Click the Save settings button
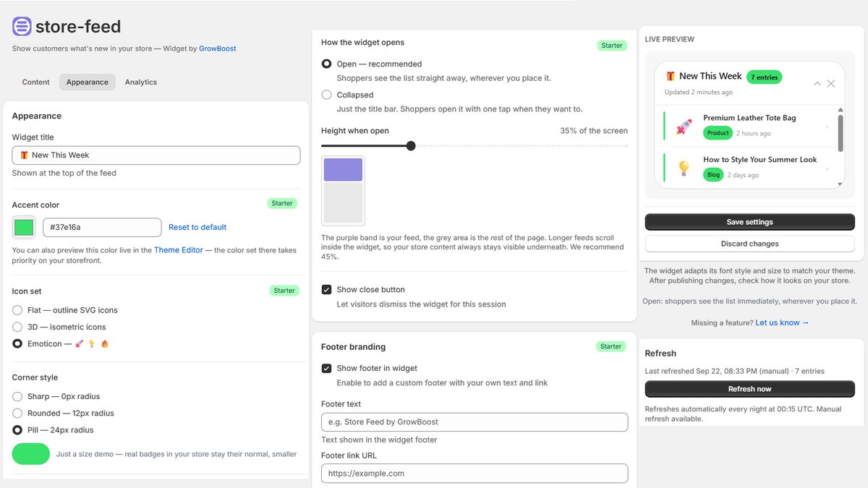 pyautogui.click(x=749, y=222)
